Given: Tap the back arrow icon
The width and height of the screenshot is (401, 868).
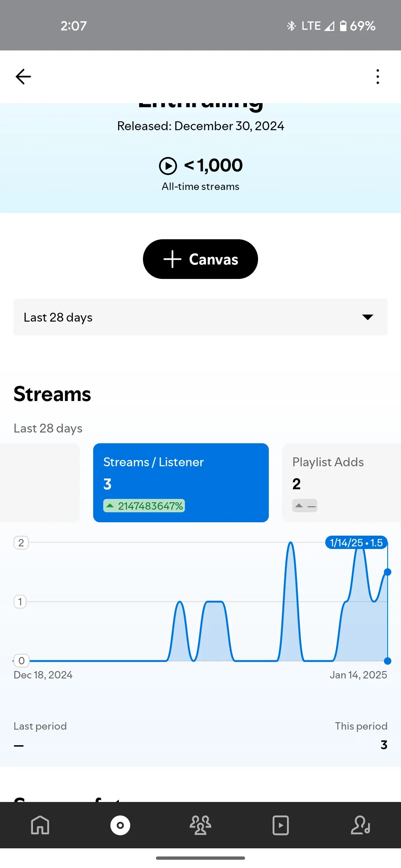Looking at the screenshot, I should 23,77.
